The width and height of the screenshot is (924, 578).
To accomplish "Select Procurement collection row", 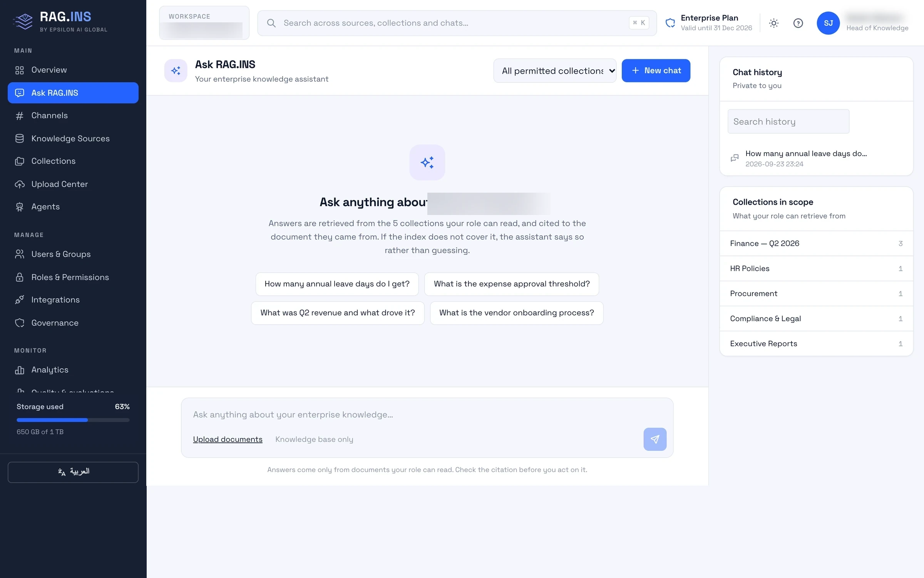I will pos(816,294).
